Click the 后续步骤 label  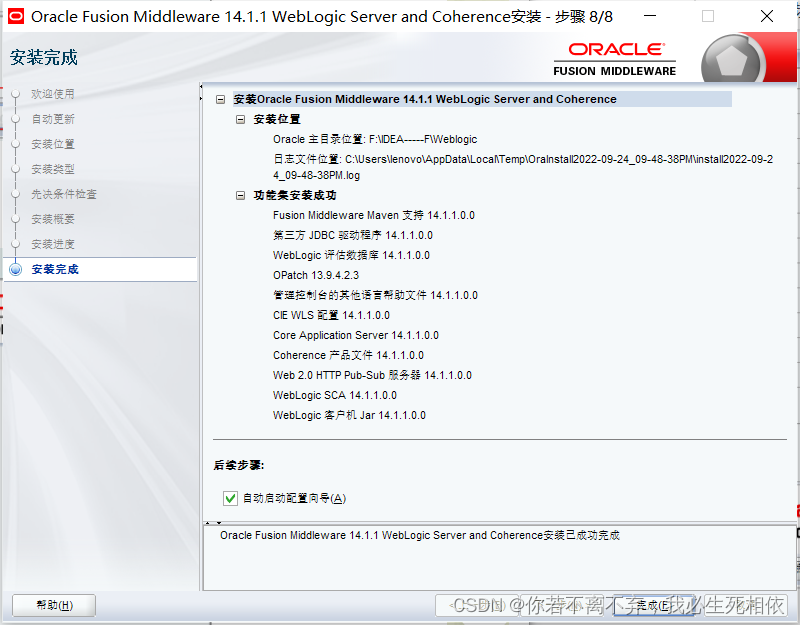[x=239, y=465]
